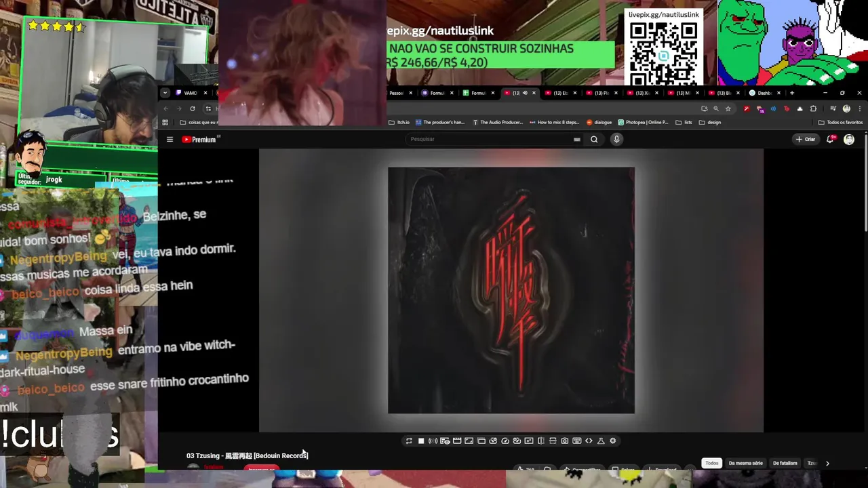Click the album art video player
This screenshot has height=488, width=868.
click(x=511, y=290)
